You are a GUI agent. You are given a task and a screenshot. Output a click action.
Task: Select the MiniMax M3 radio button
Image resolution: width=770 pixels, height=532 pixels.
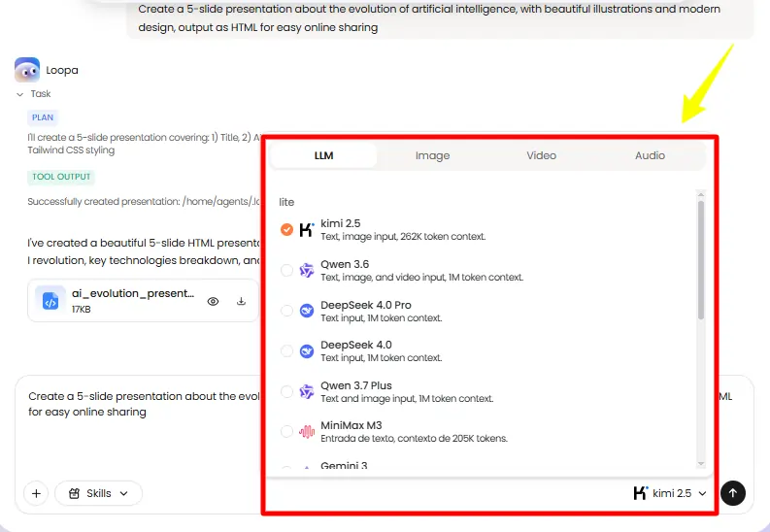point(286,431)
